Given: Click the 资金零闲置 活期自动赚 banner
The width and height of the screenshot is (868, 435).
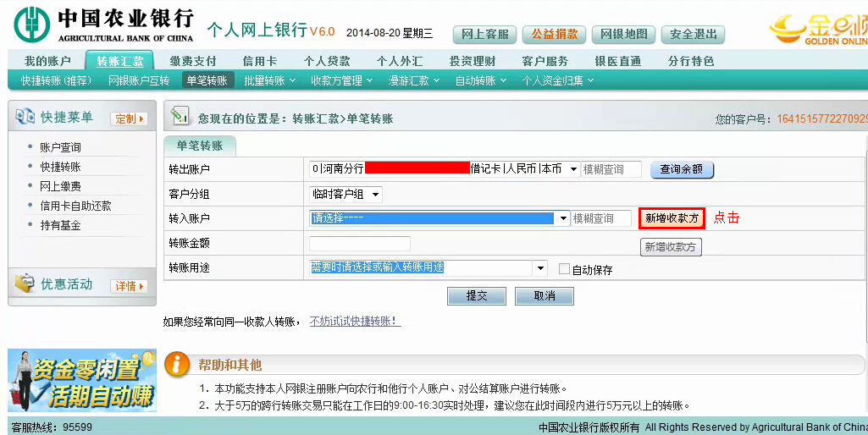Looking at the screenshot, I should (x=82, y=381).
